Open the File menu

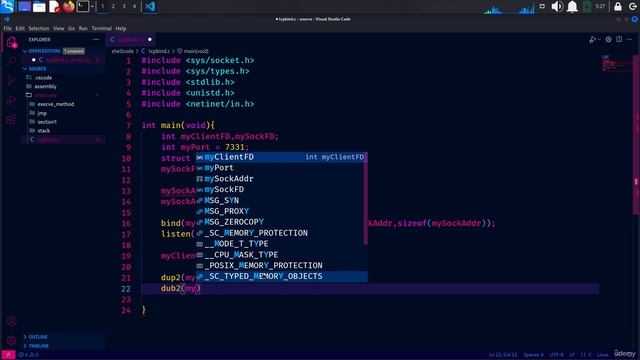pos(8,29)
